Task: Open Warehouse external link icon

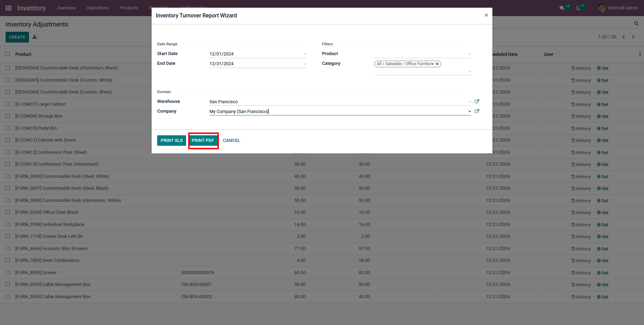Action: [x=477, y=101]
